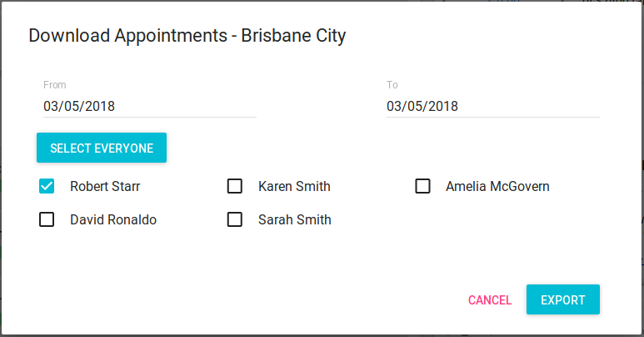Click the David Ronaldo name label
Image resolution: width=644 pixels, height=337 pixels.
tap(113, 220)
